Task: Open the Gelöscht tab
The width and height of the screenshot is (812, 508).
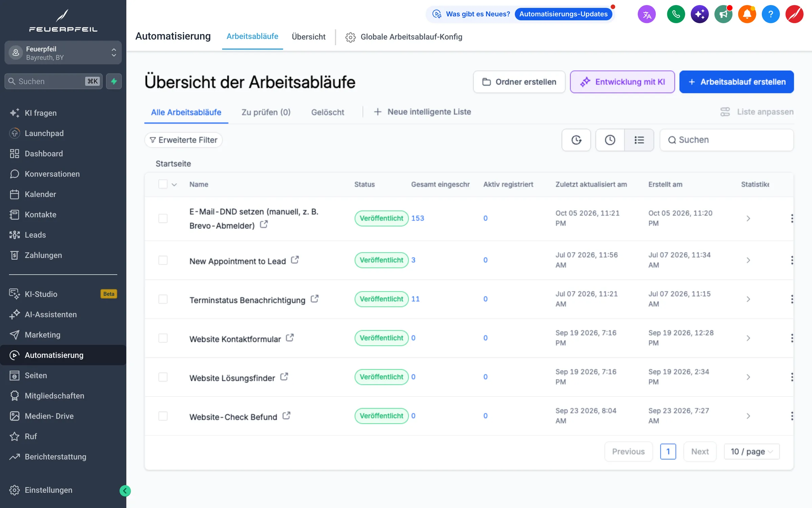Action: pyautogui.click(x=328, y=112)
